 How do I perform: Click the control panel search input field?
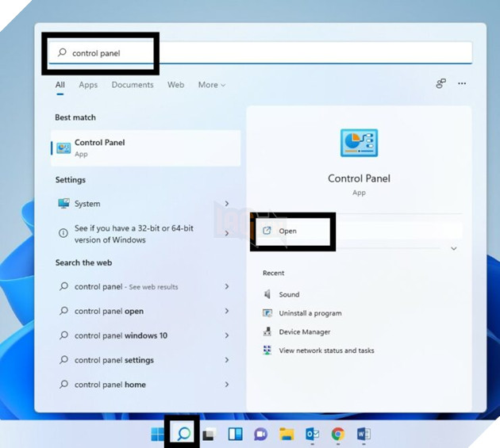260,53
